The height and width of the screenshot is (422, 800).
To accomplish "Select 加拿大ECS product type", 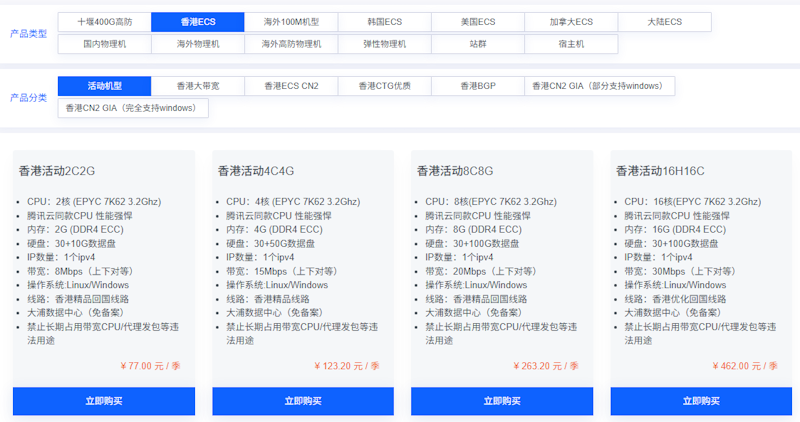I will pos(572,22).
